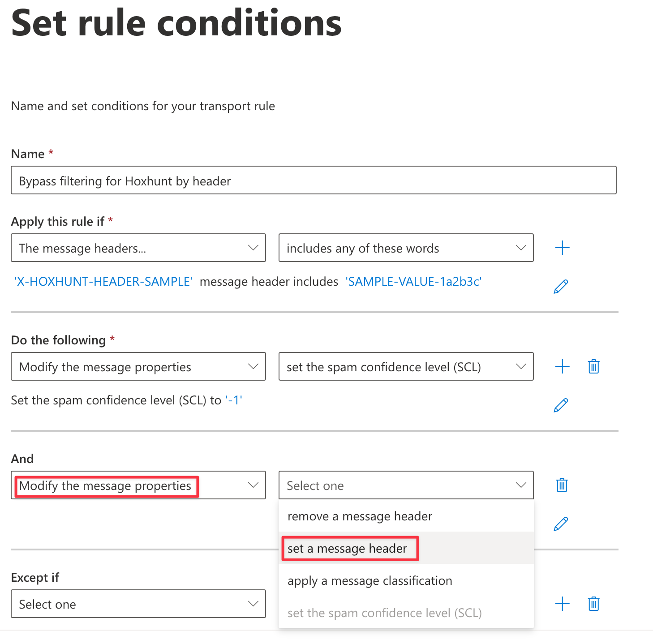The height and width of the screenshot is (644, 653).
Task: Choose 'set a message header' from the list
Action: pyautogui.click(x=406, y=548)
